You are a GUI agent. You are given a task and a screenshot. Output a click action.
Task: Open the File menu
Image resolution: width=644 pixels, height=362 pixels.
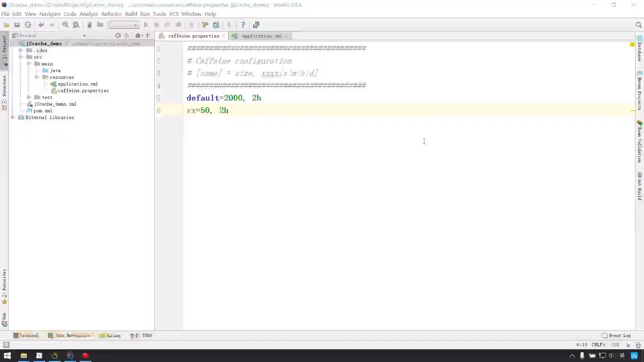(5, 14)
